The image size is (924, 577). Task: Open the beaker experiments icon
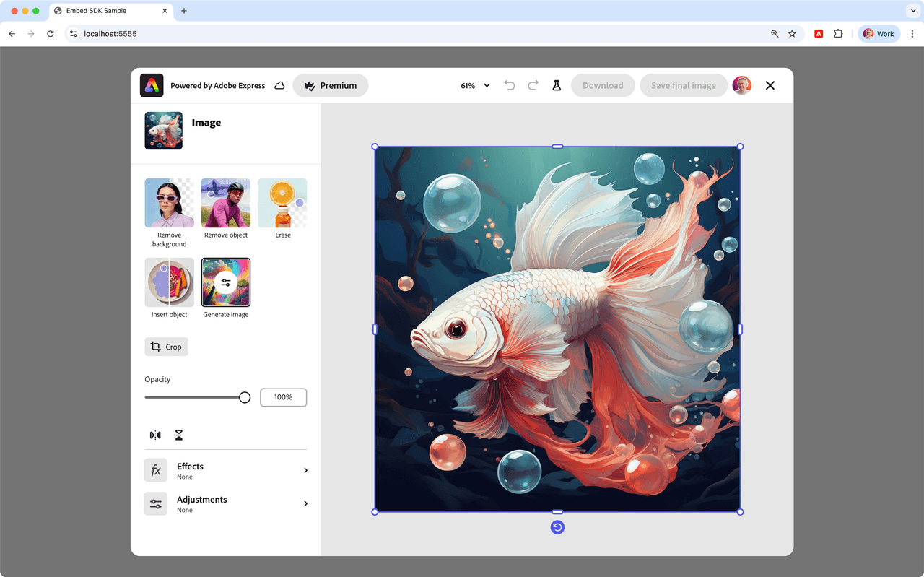coord(557,85)
